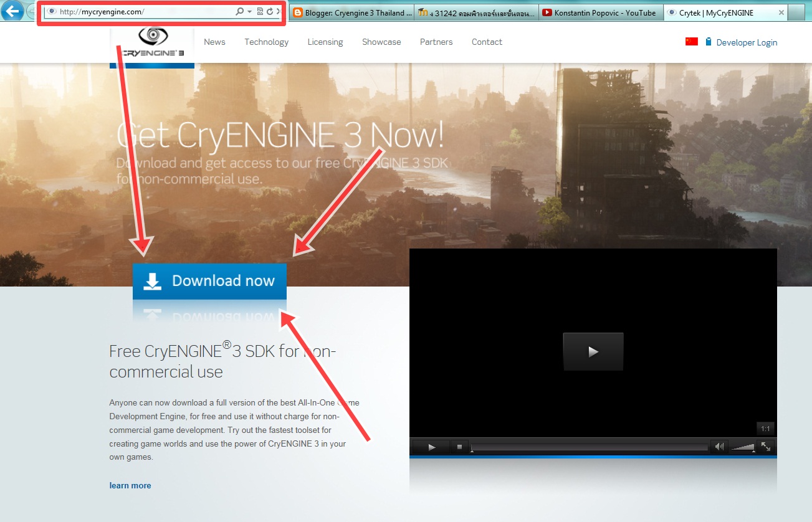Viewport: 812px width, 522px height.
Task: Click the lock icon beside Developer Login
Action: click(709, 42)
